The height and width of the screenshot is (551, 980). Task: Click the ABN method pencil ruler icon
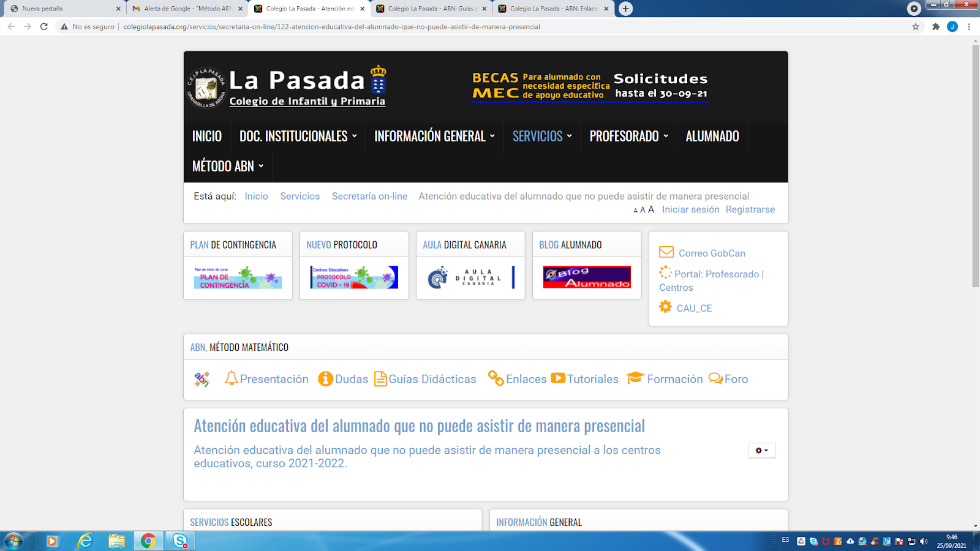[x=202, y=380]
